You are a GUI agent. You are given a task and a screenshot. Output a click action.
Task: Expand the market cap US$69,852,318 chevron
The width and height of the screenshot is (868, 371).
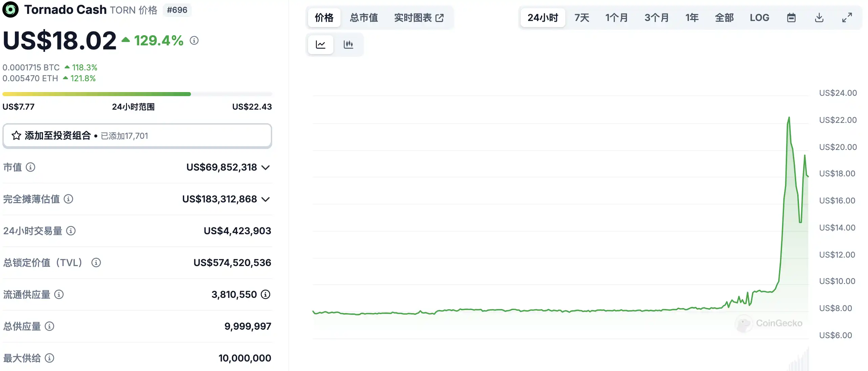266,167
